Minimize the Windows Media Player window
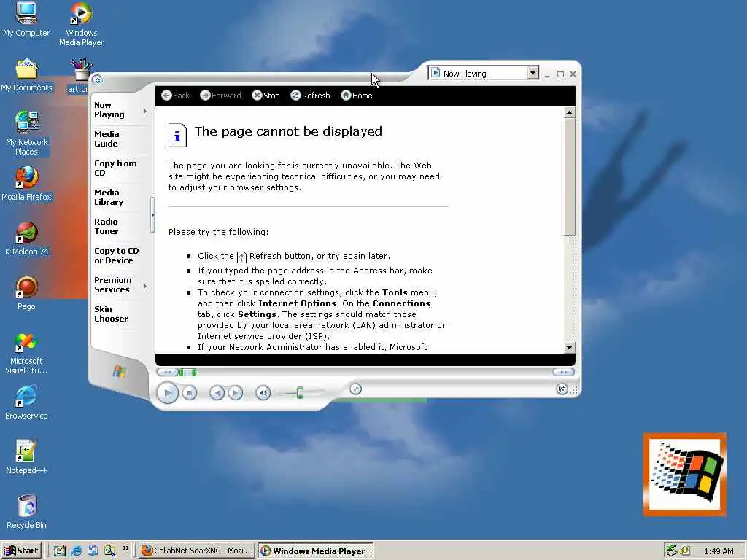Screen dimensions: 747x560 pyautogui.click(x=547, y=74)
